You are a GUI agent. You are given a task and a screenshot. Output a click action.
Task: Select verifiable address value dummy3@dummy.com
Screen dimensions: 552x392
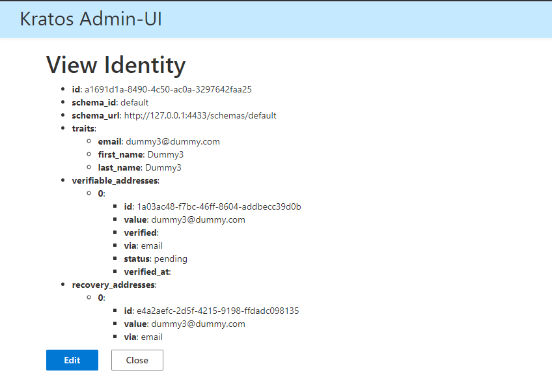click(198, 220)
